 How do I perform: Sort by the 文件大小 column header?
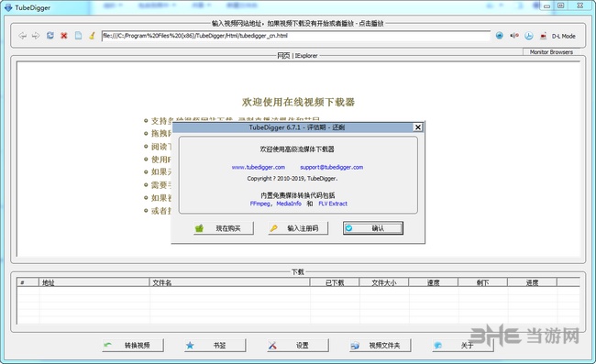point(384,282)
